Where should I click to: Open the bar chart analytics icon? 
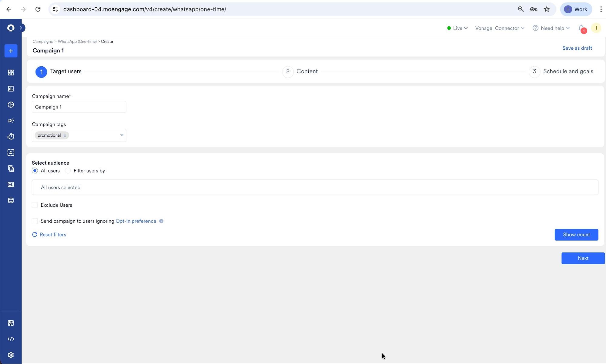[x=11, y=88]
